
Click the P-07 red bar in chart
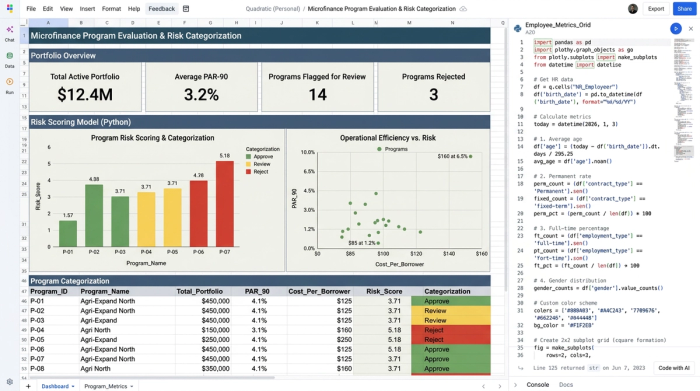click(225, 204)
